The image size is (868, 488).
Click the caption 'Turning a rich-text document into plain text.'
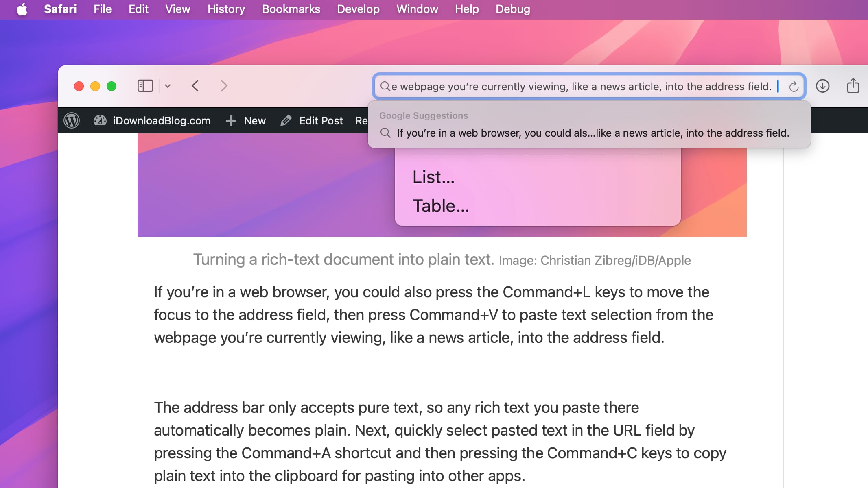343,259
